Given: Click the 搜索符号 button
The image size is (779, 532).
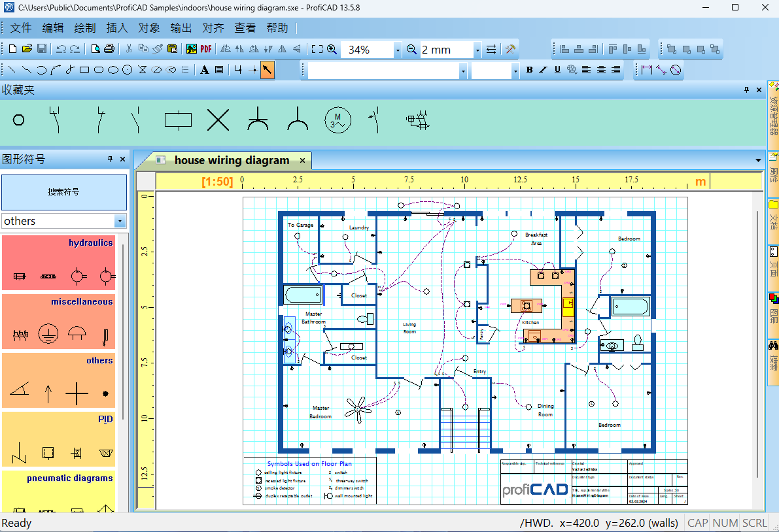Looking at the screenshot, I should pyautogui.click(x=63, y=192).
